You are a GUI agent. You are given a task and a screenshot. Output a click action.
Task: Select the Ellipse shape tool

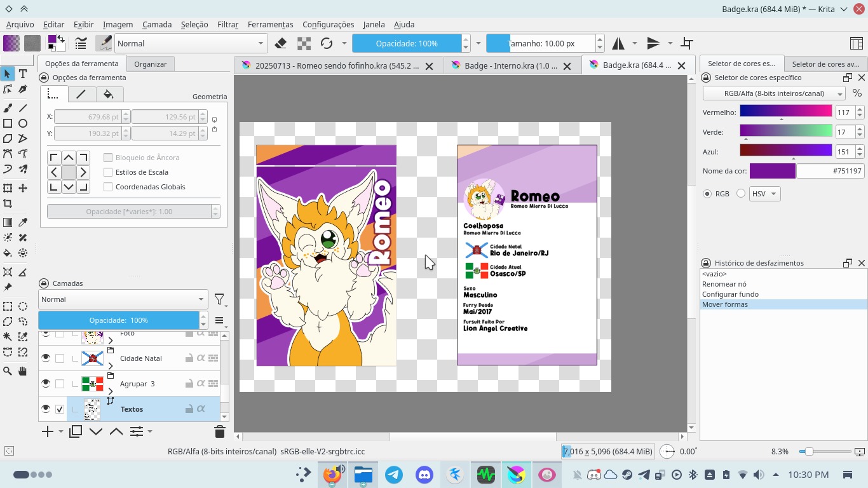(x=23, y=123)
